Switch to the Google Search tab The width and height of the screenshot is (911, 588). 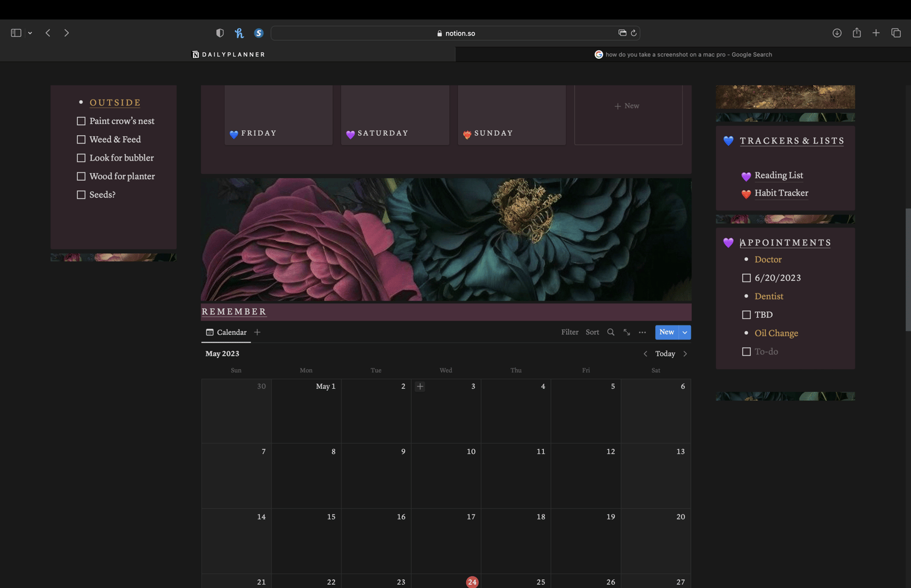683,55
